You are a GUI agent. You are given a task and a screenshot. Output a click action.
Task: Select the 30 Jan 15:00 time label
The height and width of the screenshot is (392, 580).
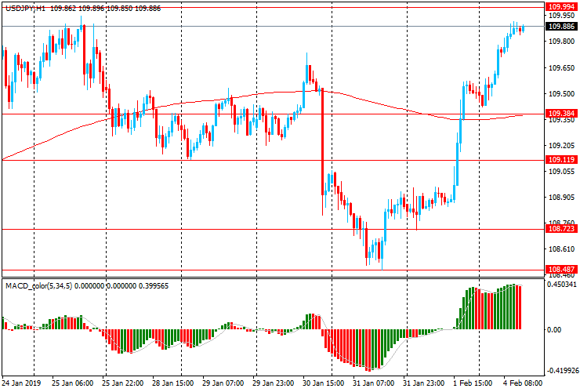(x=324, y=384)
